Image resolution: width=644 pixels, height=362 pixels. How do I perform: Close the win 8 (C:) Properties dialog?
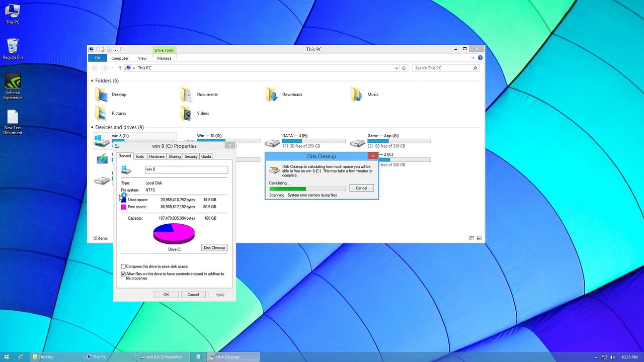coord(230,146)
